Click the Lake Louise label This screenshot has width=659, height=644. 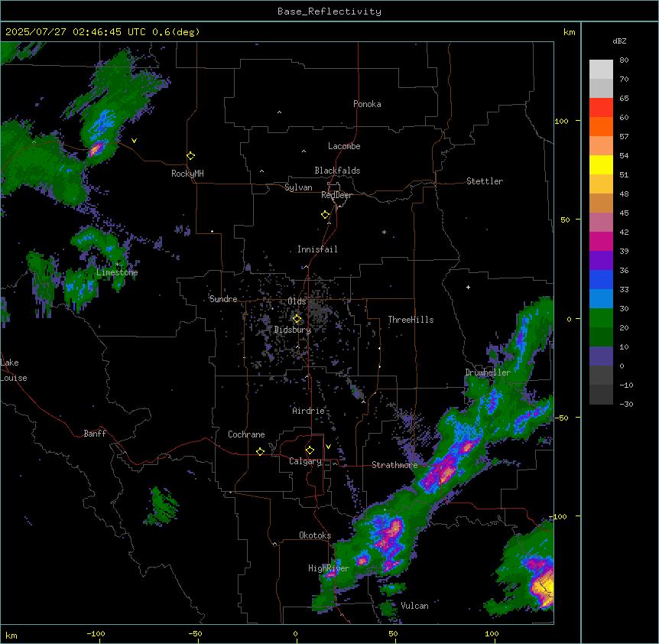coord(14,370)
